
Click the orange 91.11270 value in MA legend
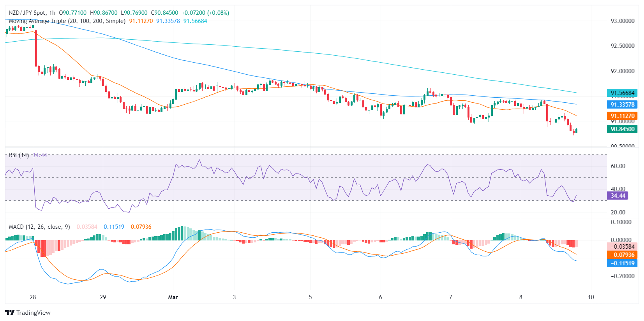tap(141, 21)
